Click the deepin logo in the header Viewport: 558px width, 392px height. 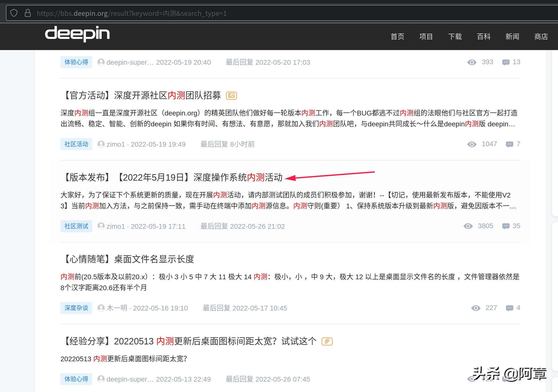coord(77,34)
